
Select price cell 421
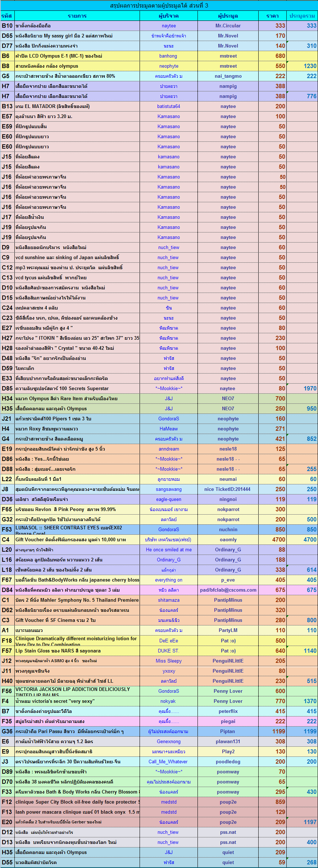tap(272, 439)
